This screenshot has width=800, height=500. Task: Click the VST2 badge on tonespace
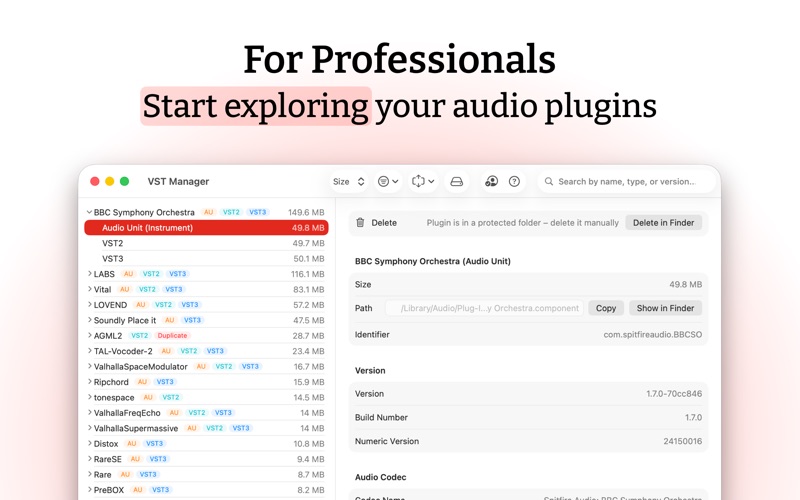coord(170,397)
